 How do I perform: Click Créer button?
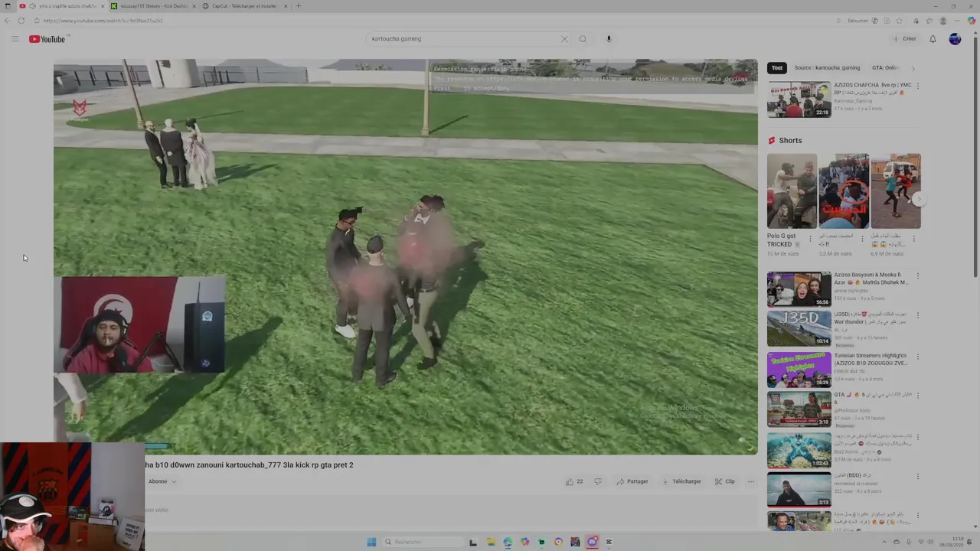(x=904, y=39)
